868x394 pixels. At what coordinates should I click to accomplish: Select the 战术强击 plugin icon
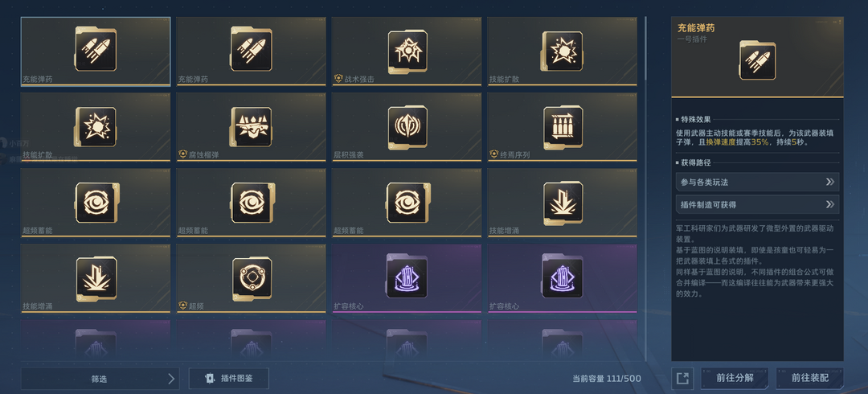(407, 51)
